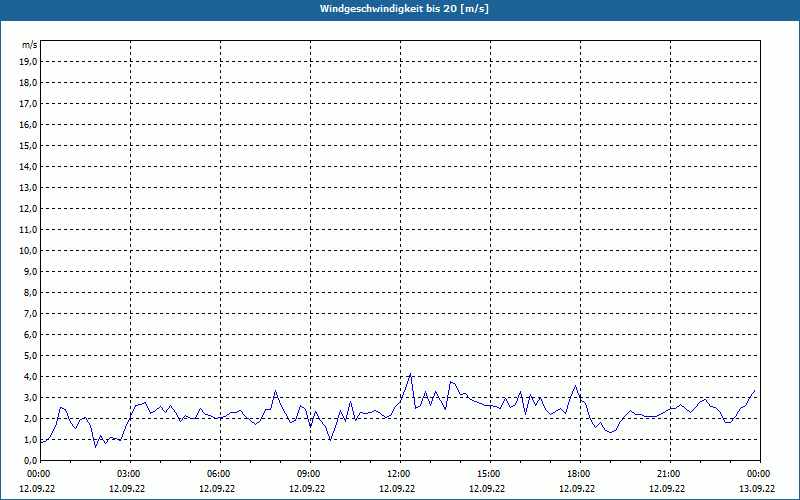
Task: Click the highest wind peak just after 12:00
Action: (x=410, y=374)
